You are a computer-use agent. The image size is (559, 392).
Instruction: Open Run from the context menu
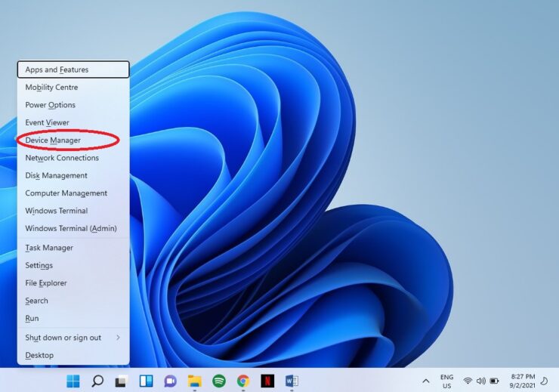[73, 318]
